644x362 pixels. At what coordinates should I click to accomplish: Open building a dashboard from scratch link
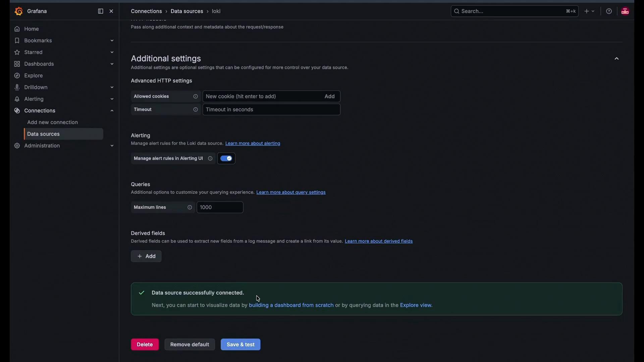[x=291, y=306]
